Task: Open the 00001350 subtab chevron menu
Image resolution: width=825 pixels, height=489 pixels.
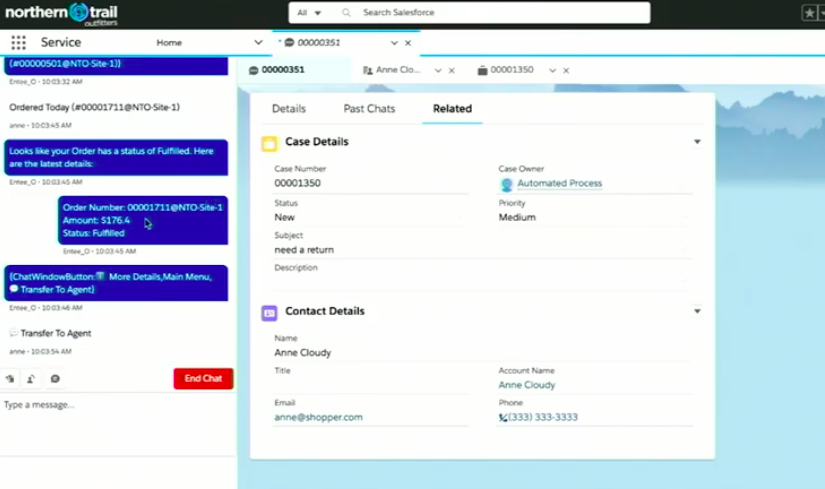Action: (552, 71)
